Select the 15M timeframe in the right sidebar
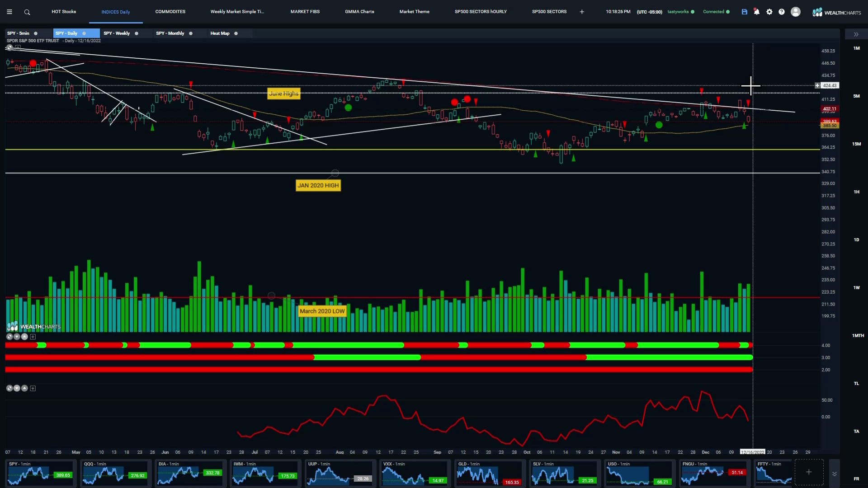The image size is (868, 488). 856,144
